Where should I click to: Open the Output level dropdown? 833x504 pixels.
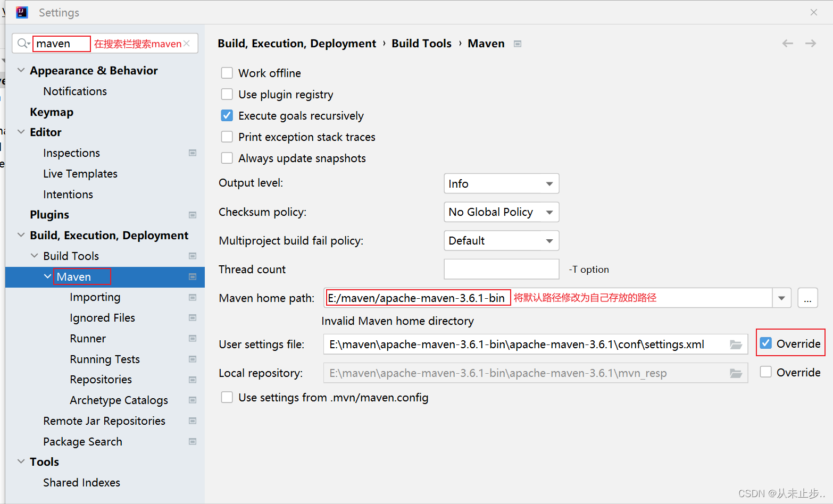(x=502, y=183)
